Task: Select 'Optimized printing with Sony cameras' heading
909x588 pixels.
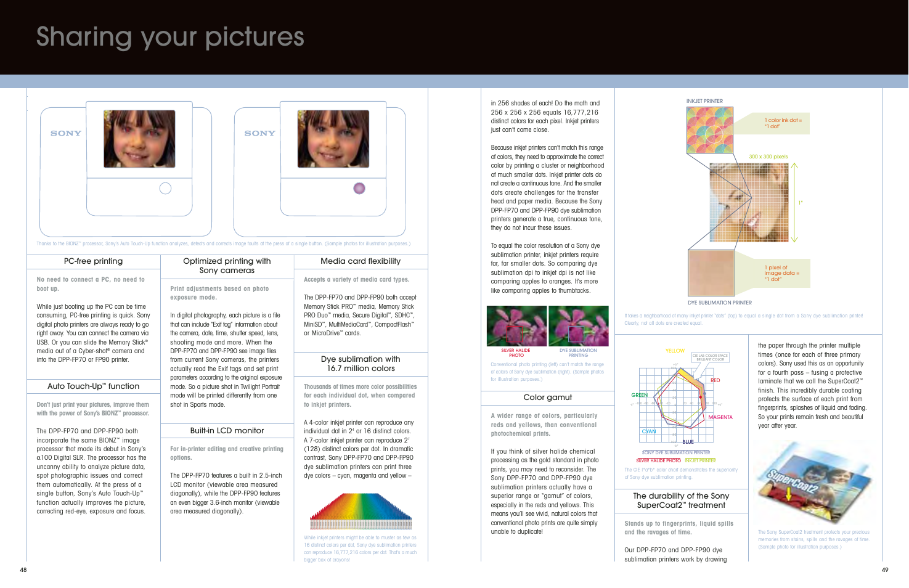Action: tap(227, 266)
